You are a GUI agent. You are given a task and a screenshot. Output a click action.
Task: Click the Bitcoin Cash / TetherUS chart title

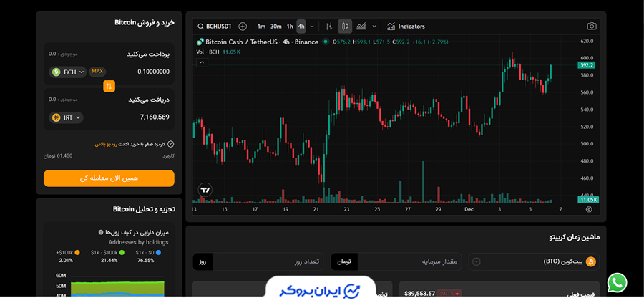pos(262,42)
